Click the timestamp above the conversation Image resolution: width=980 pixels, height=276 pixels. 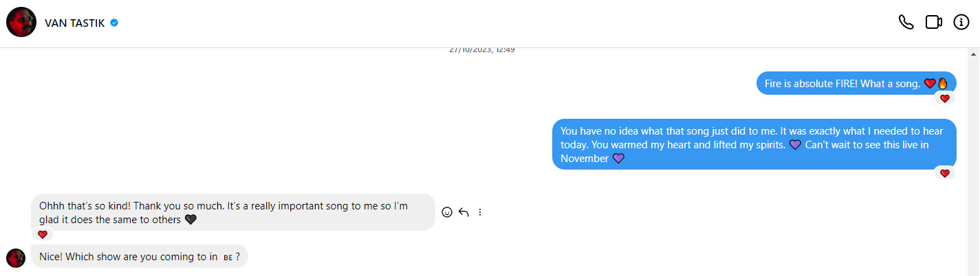[482, 49]
